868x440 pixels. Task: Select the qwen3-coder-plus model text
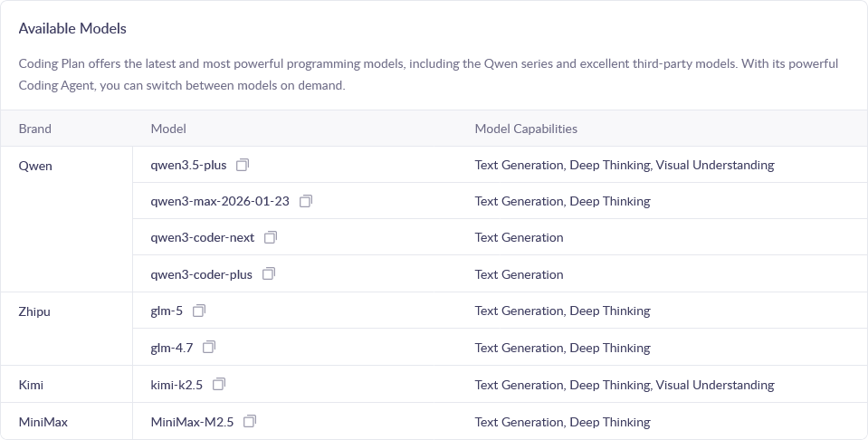[201, 274]
